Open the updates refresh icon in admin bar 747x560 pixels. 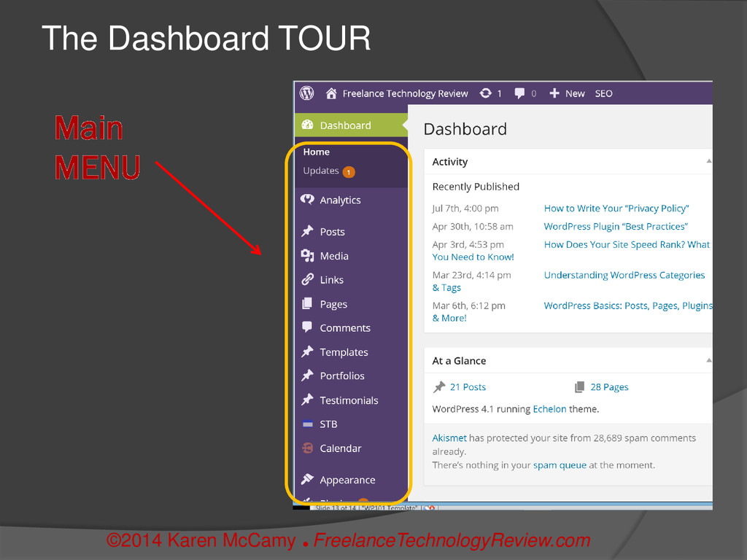tap(485, 93)
